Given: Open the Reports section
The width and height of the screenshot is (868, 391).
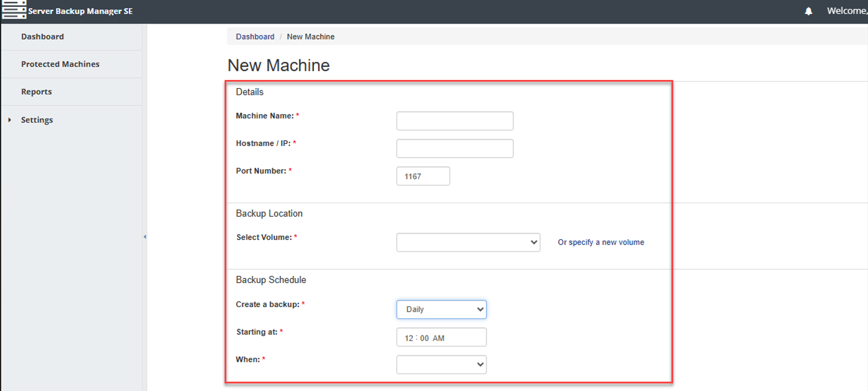Looking at the screenshot, I should (x=36, y=92).
